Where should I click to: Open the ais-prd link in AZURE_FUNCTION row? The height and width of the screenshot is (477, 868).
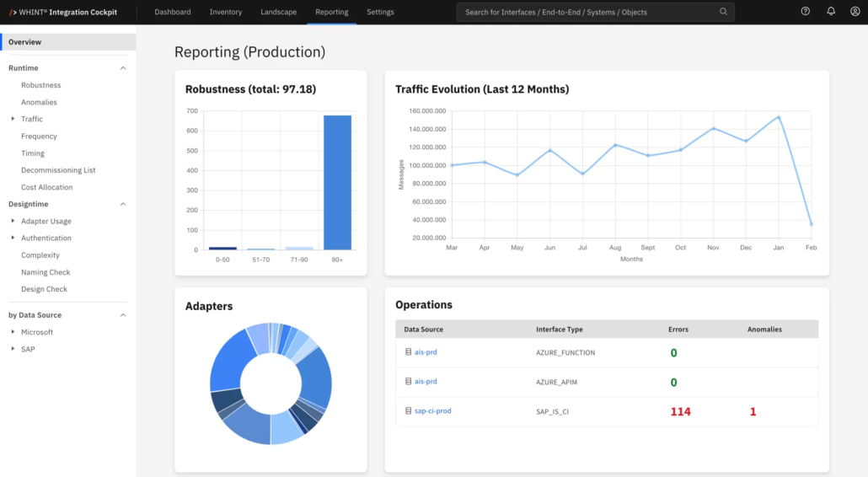(x=426, y=352)
